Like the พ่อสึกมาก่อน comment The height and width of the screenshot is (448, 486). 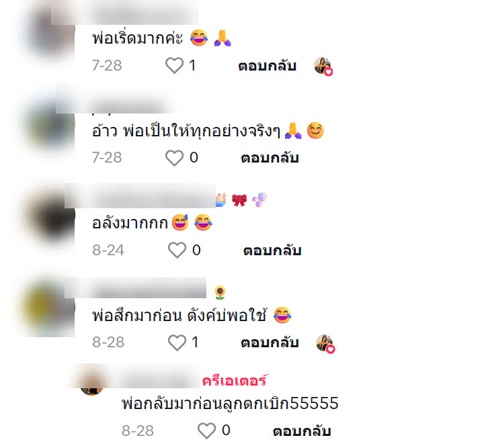pyautogui.click(x=177, y=343)
